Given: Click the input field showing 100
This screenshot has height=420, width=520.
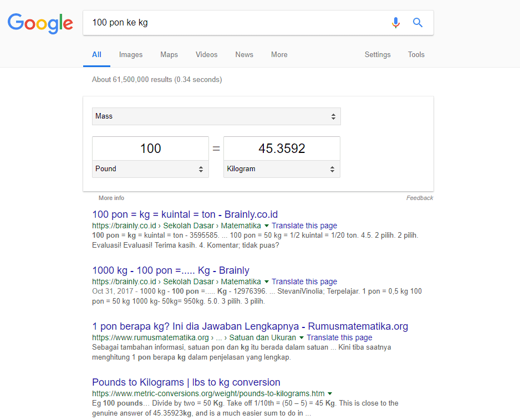Looking at the screenshot, I should point(151,148).
